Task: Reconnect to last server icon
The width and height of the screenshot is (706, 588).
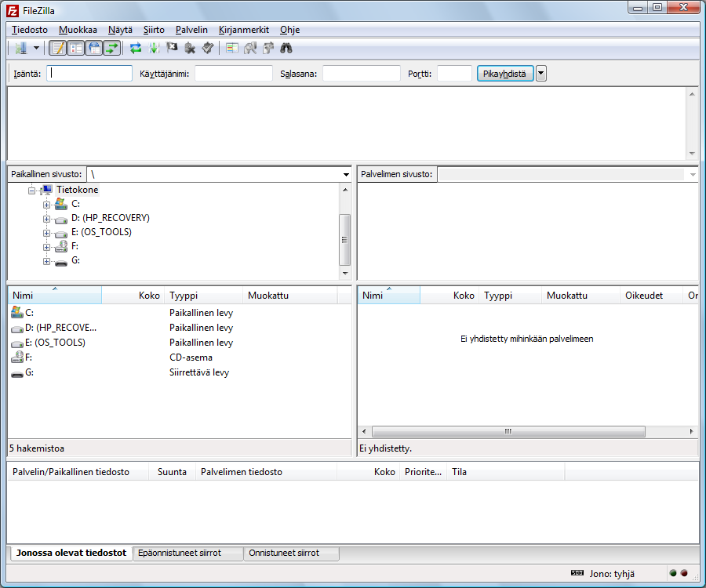Action: point(208,48)
